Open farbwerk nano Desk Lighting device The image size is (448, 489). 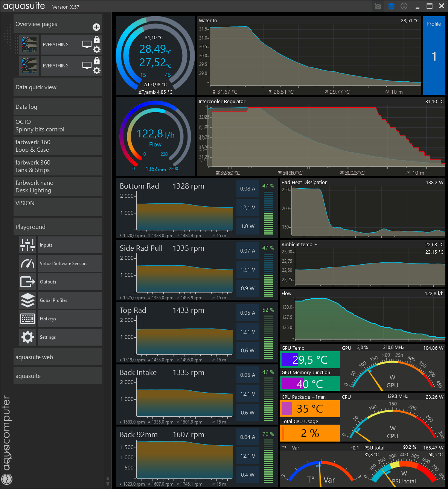click(x=58, y=186)
